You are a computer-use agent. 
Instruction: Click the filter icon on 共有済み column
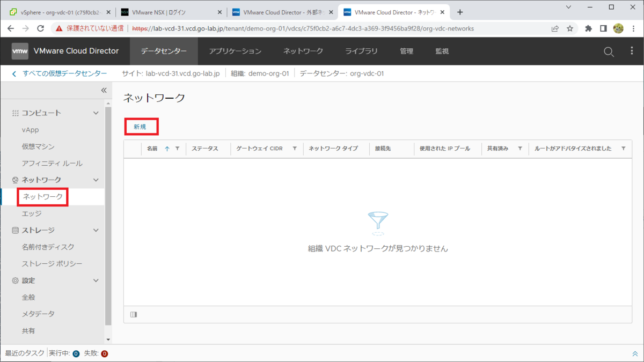(520, 149)
